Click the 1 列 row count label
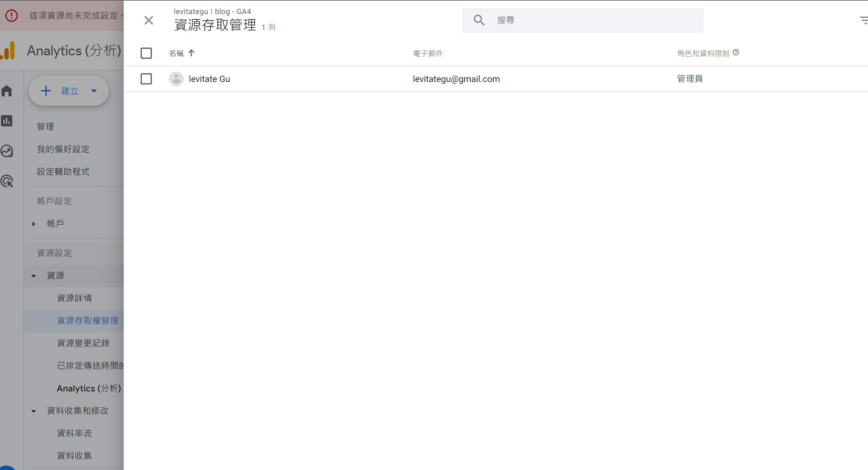The image size is (868, 470). point(269,27)
